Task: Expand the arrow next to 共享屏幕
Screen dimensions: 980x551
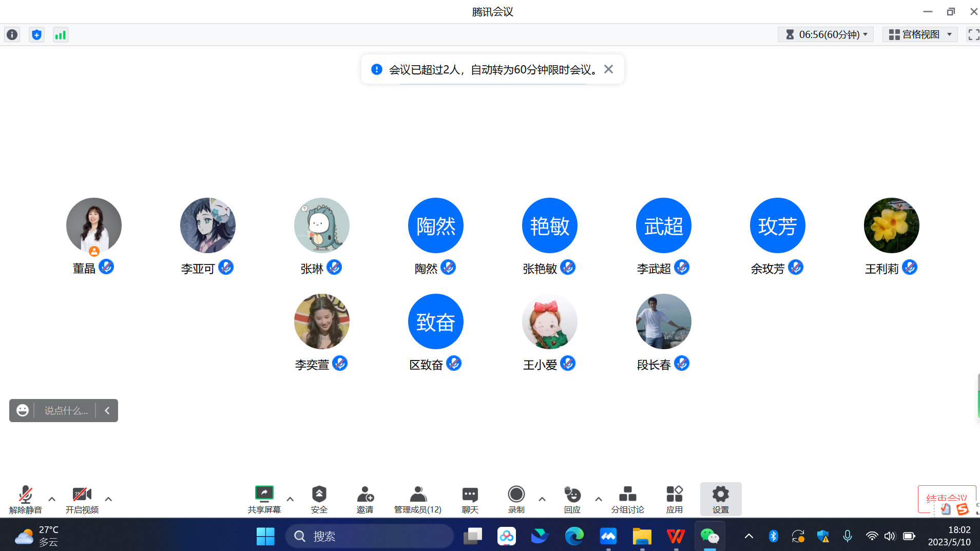Action: 290,499
